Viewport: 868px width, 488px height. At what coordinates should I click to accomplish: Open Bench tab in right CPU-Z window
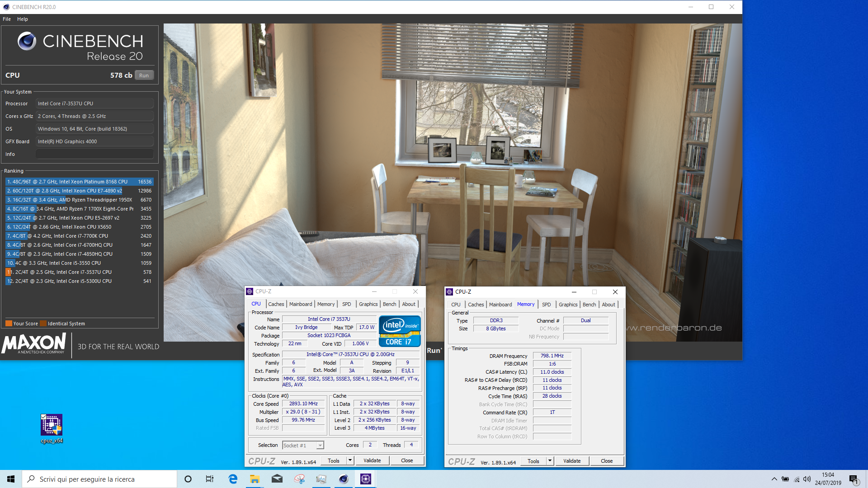(x=590, y=305)
